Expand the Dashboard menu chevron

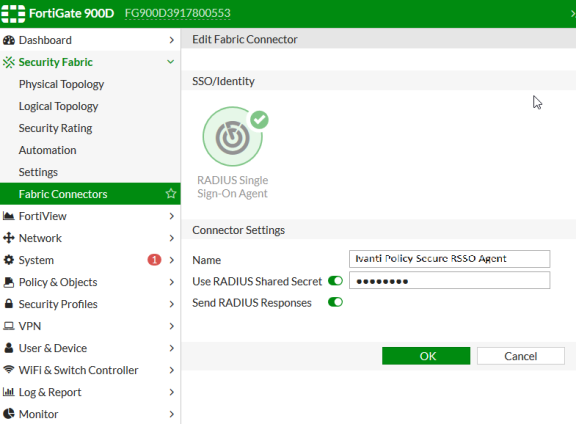[171, 40]
